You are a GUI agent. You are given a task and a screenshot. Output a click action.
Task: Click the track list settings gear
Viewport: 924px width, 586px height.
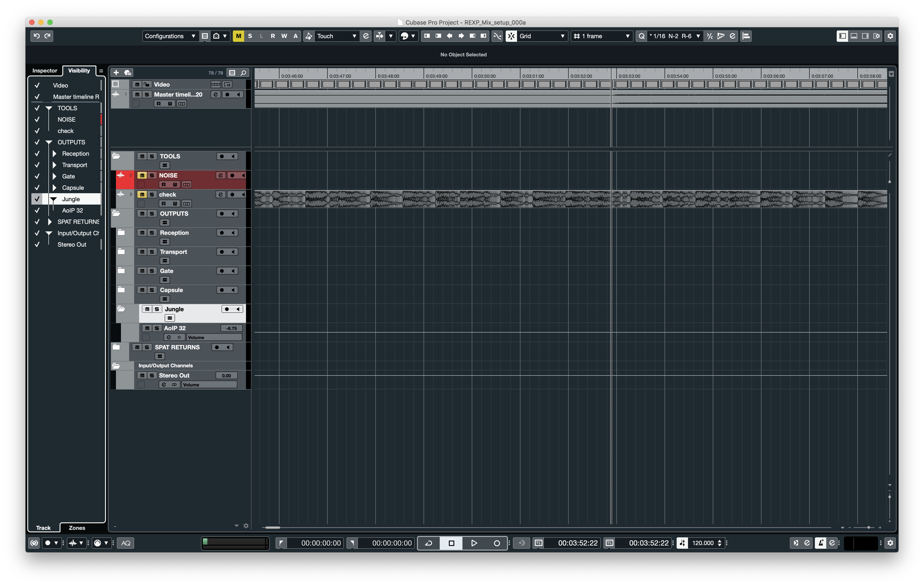click(246, 525)
